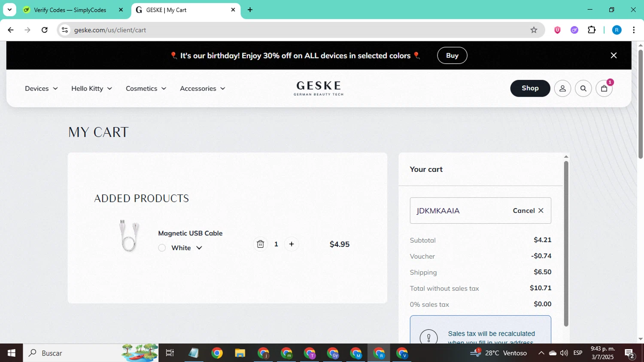Click the 28°C Ventoso weather widget
The height and width of the screenshot is (362, 644).
click(x=498, y=353)
